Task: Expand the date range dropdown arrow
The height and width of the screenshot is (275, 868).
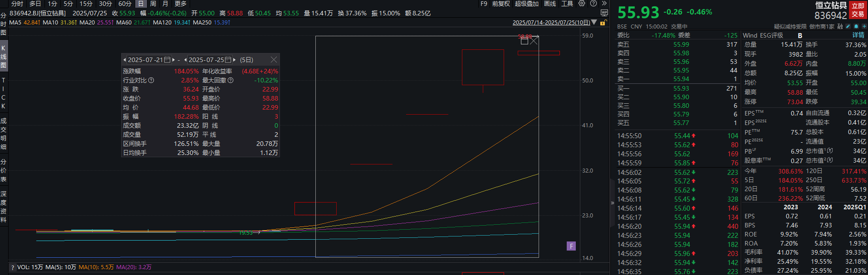Action: 594,23
